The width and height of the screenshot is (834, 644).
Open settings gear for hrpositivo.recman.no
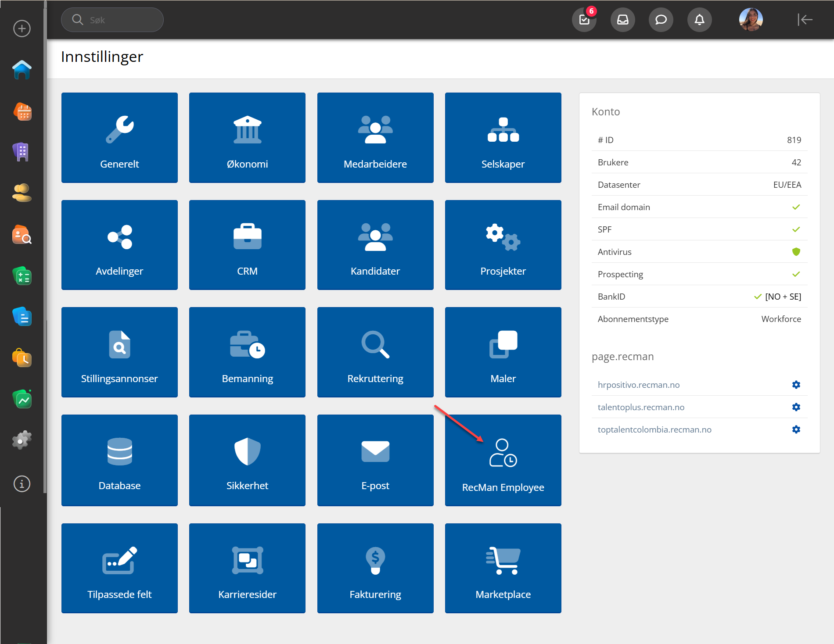pyautogui.click(x=796, y=385)
